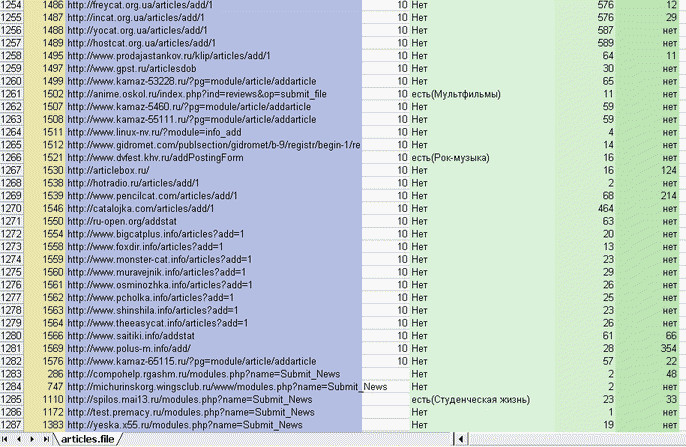Select cell http://www.gpst.ru/articlesdob
Screen dimensions: 686x447
[x=214, y=69]
